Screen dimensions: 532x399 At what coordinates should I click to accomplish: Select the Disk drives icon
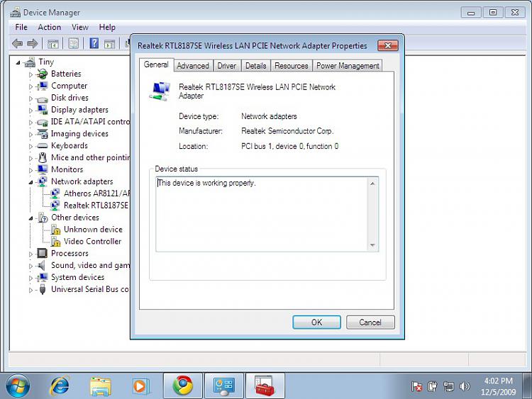coord(43,99)
